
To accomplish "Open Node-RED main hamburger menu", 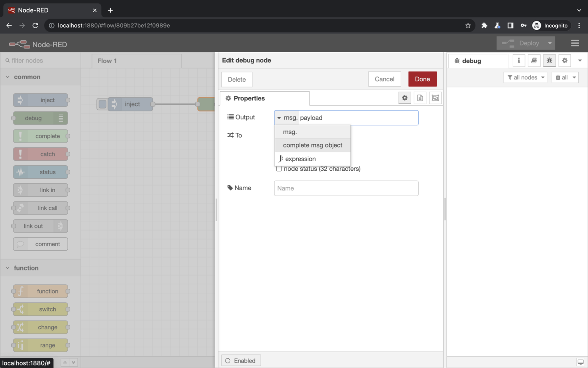I will pyautogui.click(x=575, y=43).
